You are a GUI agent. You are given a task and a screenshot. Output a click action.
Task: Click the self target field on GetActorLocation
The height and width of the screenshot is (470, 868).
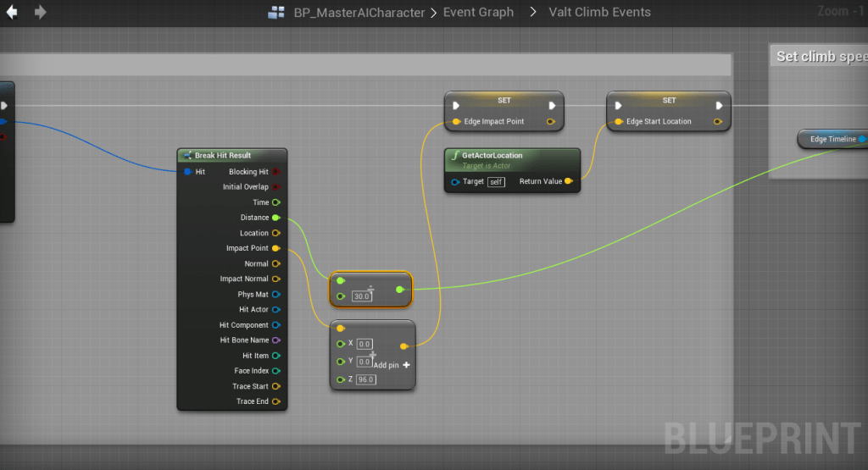pyautogui.click(x=496, y=182)
